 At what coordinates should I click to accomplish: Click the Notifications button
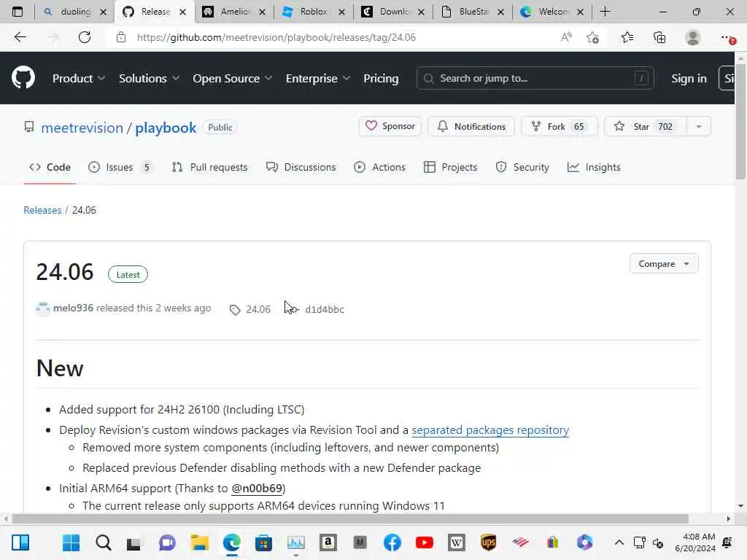tap(471, 126)
